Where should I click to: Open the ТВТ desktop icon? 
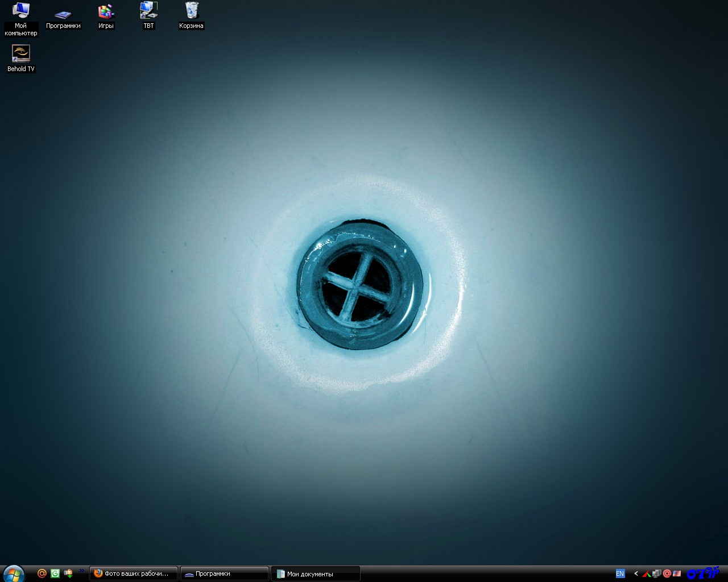tap(148, 16)
